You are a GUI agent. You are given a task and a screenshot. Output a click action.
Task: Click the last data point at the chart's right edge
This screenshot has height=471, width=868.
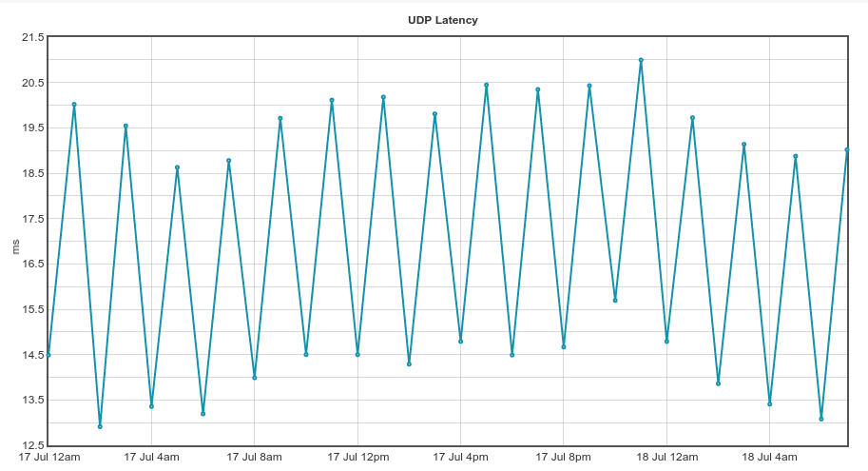tap(847, 149)
